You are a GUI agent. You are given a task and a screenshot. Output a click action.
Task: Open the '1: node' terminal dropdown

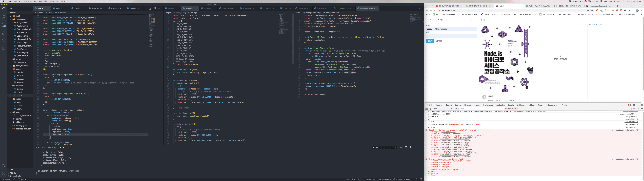click(x=384, y=147)
